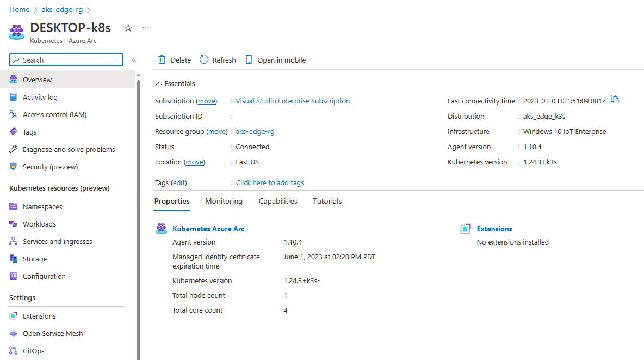Screen dimensions: 644x360
Task: Click the Access control (IAM) icon
Action: point(12,114)
